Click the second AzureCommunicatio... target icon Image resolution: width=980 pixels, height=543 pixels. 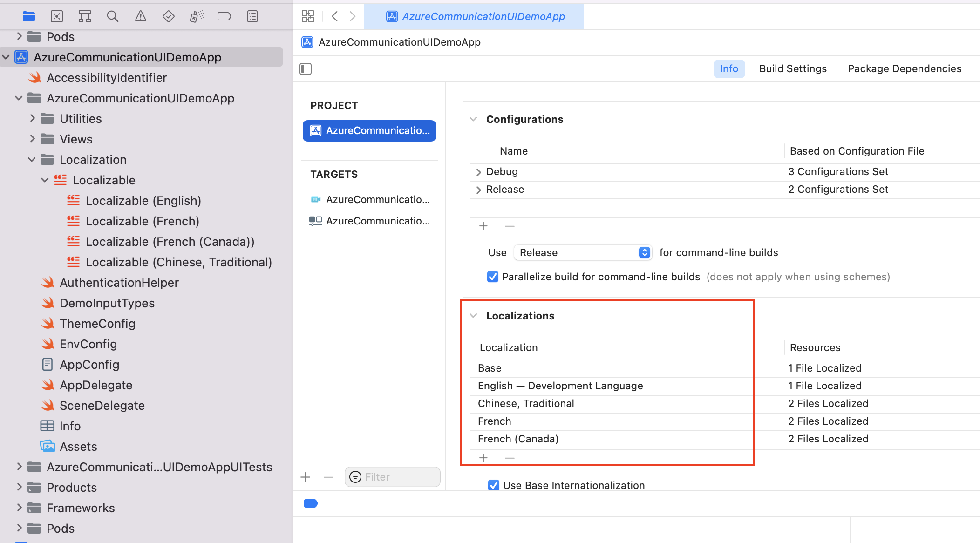pyautogui.click(x=315, y=220)
